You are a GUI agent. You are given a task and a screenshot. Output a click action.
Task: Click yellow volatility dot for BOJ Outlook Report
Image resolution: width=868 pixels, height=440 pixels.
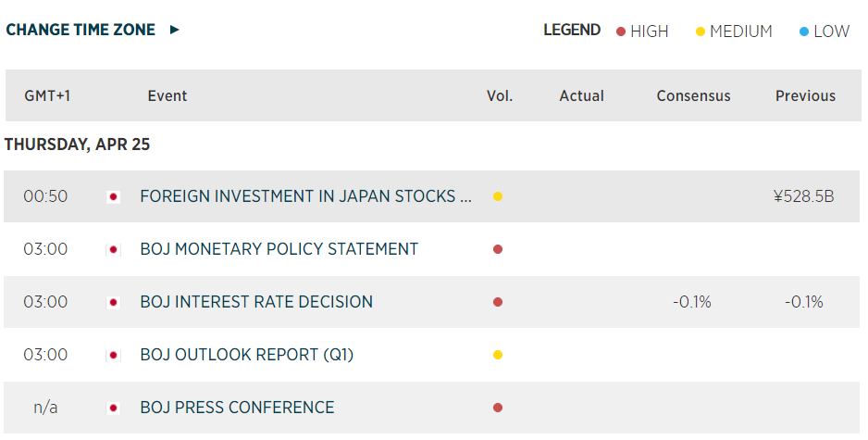coord(498,355)
